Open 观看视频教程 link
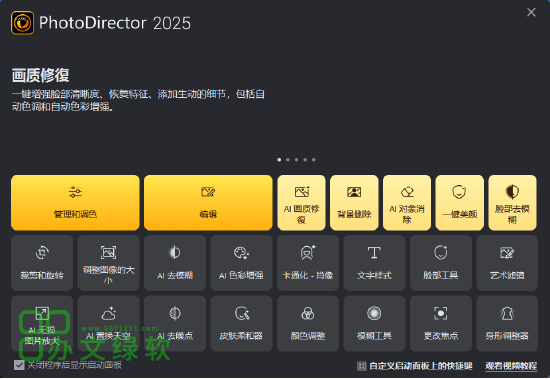Viewport: 550px width, 379px height. 511,366
